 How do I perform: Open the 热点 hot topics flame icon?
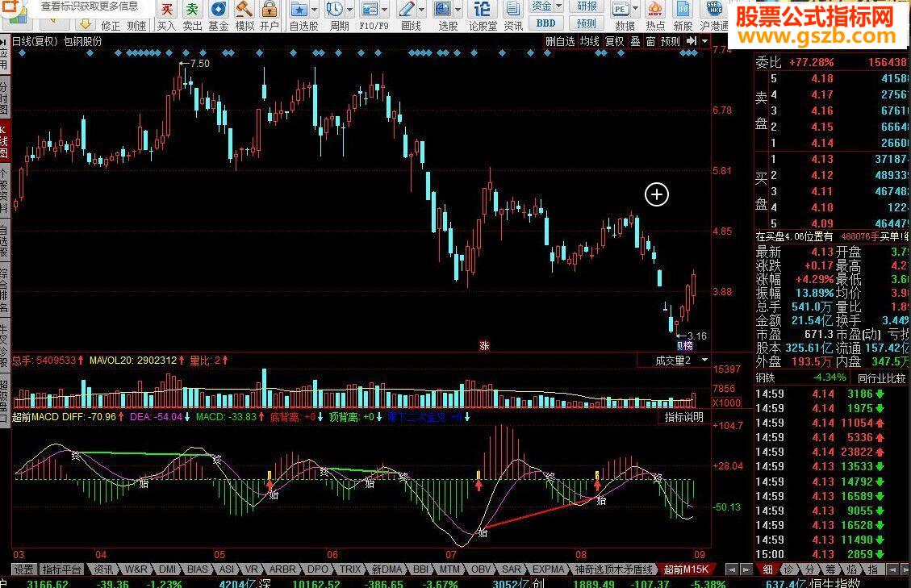tap(654, 10)
